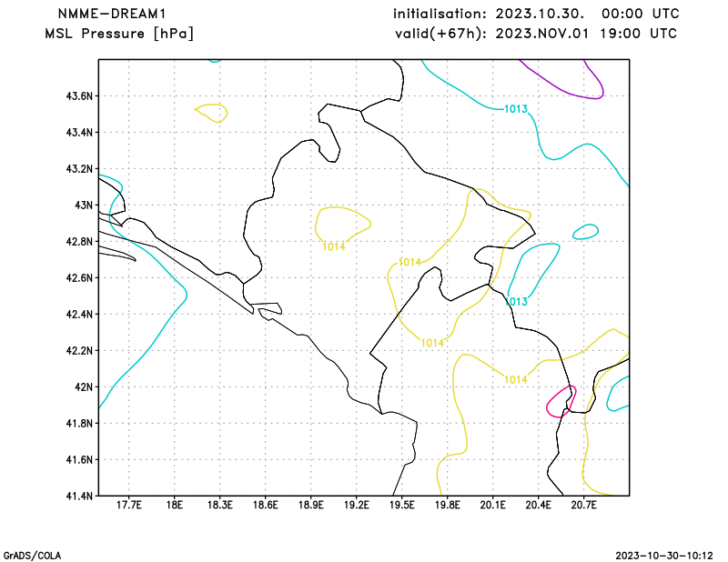The image size is (728, 562).
Task: Click the MSL Pressure [hPa] label
Action: [x=119, y=34]
